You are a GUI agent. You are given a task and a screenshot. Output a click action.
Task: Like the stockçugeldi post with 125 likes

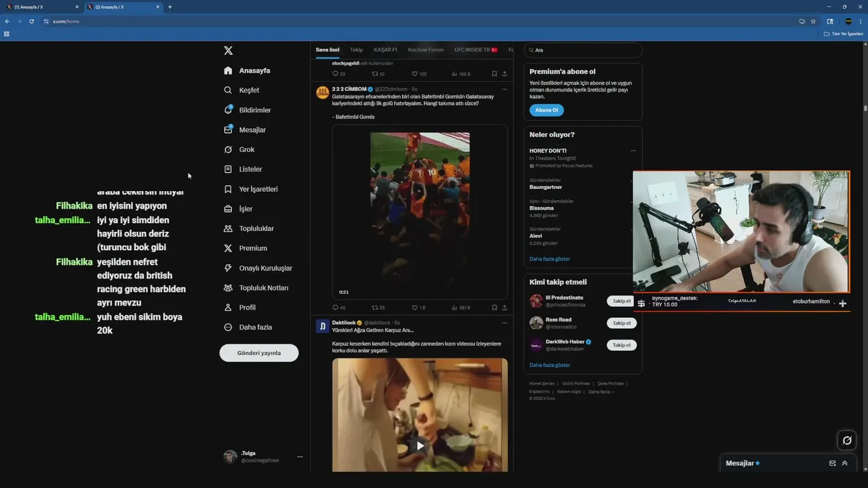(x=415, y=74)
